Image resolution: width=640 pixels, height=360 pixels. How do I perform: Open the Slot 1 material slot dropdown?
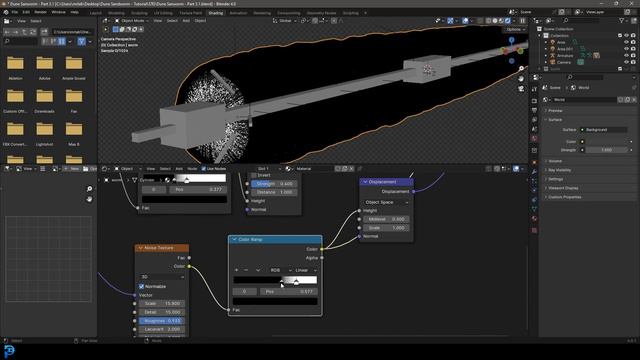(268, 169)
